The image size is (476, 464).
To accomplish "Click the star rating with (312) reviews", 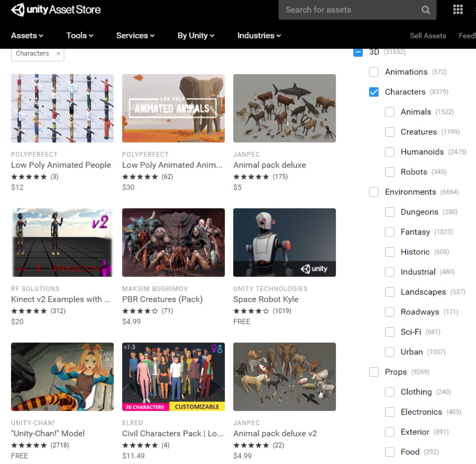I will pyautogui.click(x=38, y=311).
